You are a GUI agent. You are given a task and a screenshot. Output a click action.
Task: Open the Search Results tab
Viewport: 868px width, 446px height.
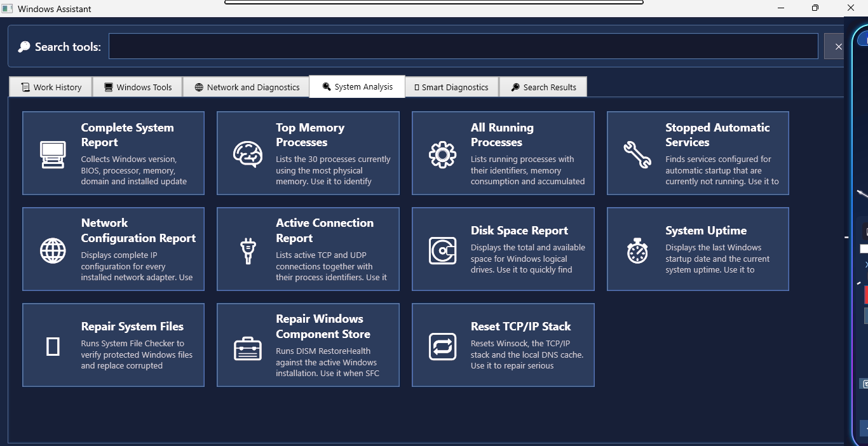click(543, 87)
